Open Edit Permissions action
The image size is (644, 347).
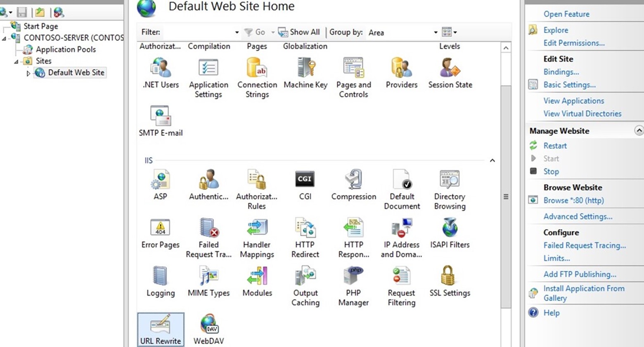click(x=574, y=43)
